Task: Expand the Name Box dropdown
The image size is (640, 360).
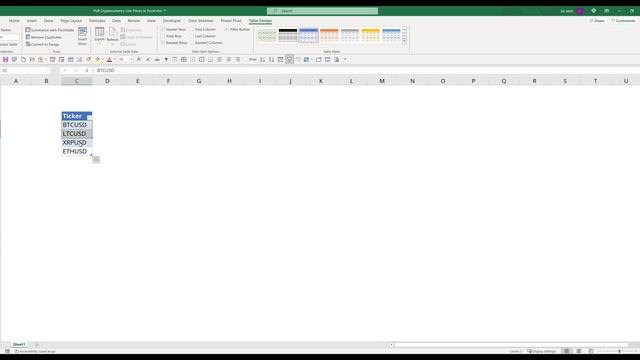Action: 48,71
